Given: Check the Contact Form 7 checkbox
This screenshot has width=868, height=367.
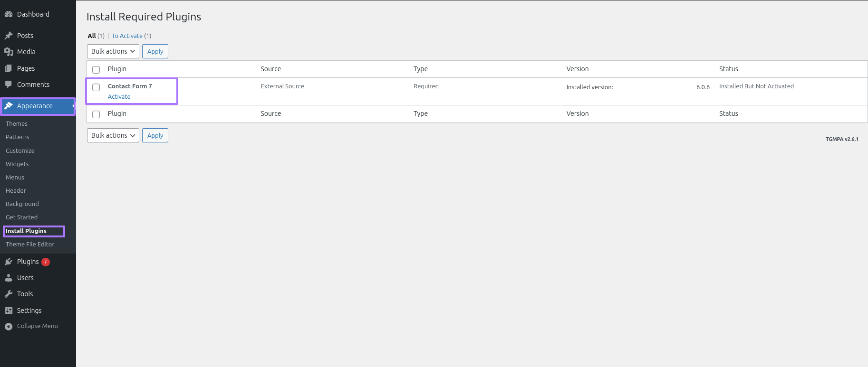Looking at the screenshot, I should (96, 87).
